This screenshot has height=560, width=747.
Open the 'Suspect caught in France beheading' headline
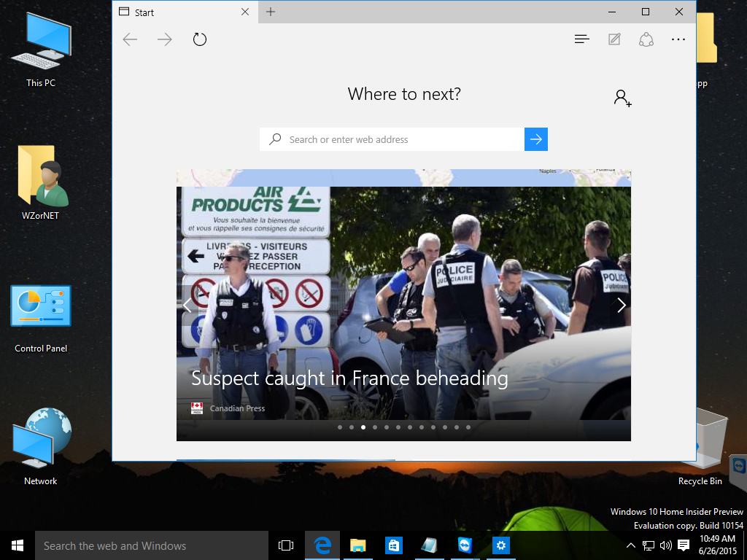(349, 379)
